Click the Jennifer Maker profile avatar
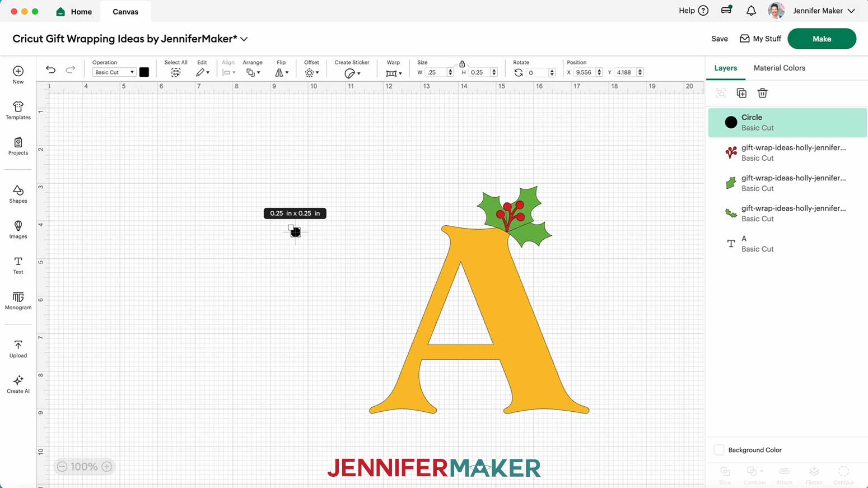This screenshot has height=488, width=868. click(x=776, y=11)
